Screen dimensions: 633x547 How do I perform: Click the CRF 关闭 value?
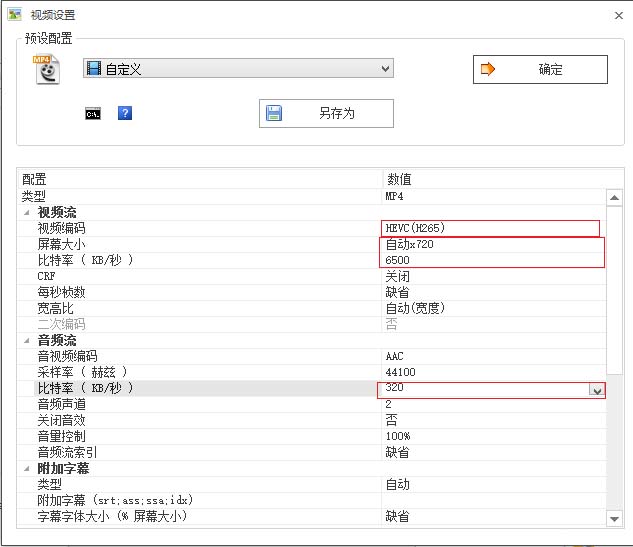point(398,276)
